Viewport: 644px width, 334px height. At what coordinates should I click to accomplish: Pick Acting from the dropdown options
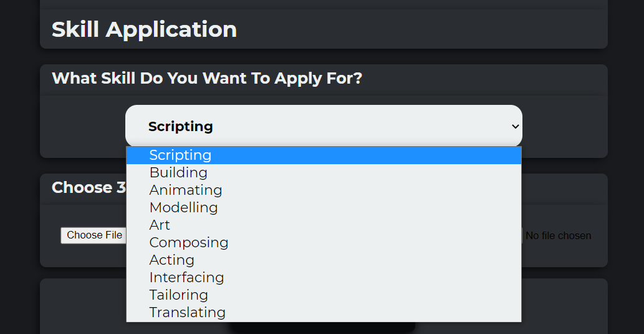click(x=172, y=260)
